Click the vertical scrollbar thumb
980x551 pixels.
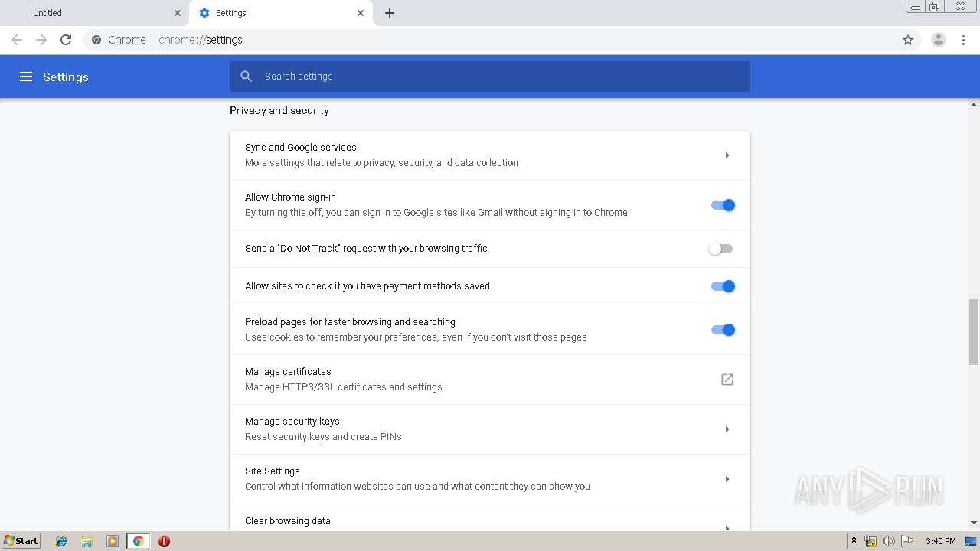coord(974,332)
